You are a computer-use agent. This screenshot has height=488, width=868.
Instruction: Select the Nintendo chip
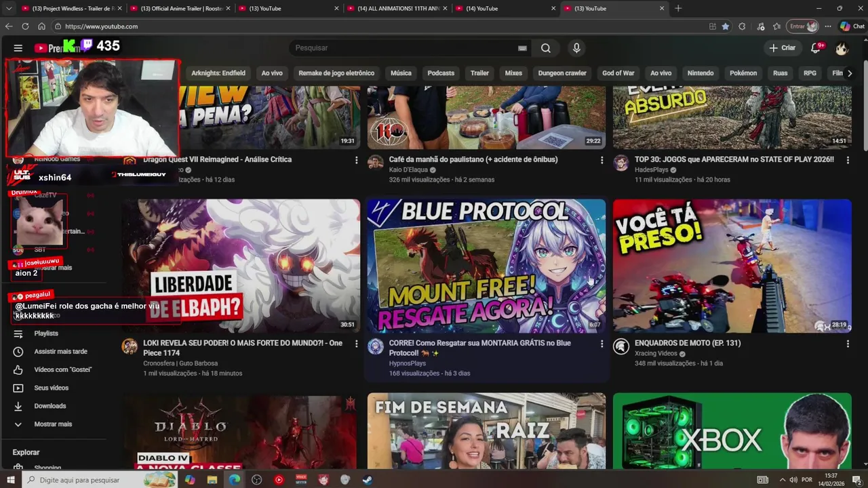tap(701, 73)
